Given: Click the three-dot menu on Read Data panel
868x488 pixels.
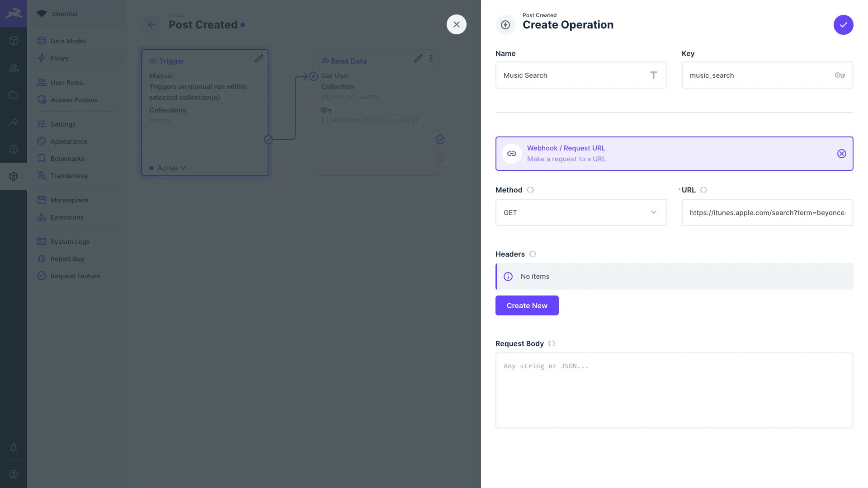Looking at the screenshot, I should click(431, 59).
